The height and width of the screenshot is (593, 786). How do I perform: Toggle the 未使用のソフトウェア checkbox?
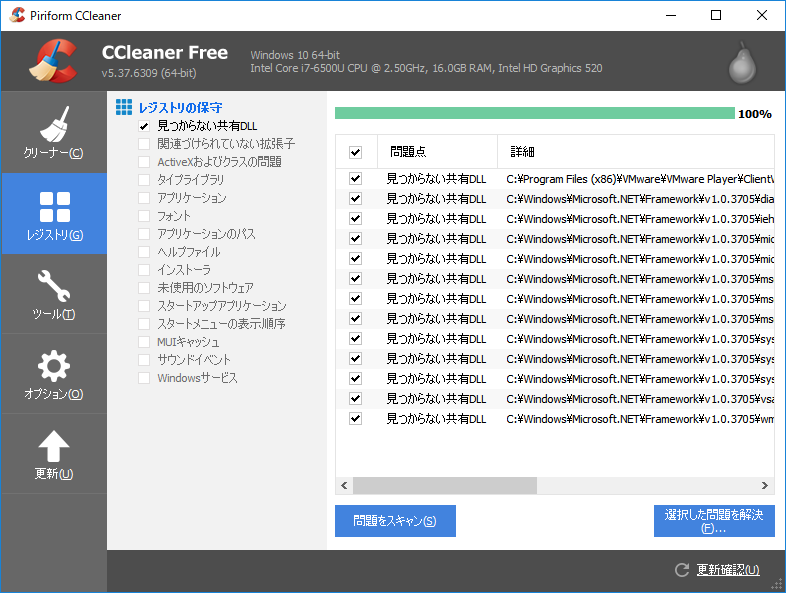pos(144,288)
